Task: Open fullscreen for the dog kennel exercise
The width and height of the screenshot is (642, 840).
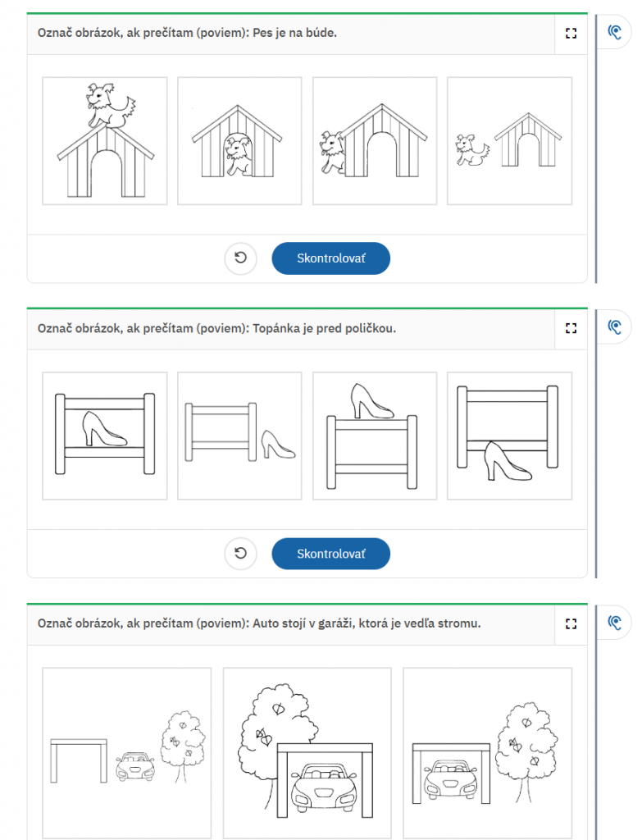Action: click(x=571, y=33)
